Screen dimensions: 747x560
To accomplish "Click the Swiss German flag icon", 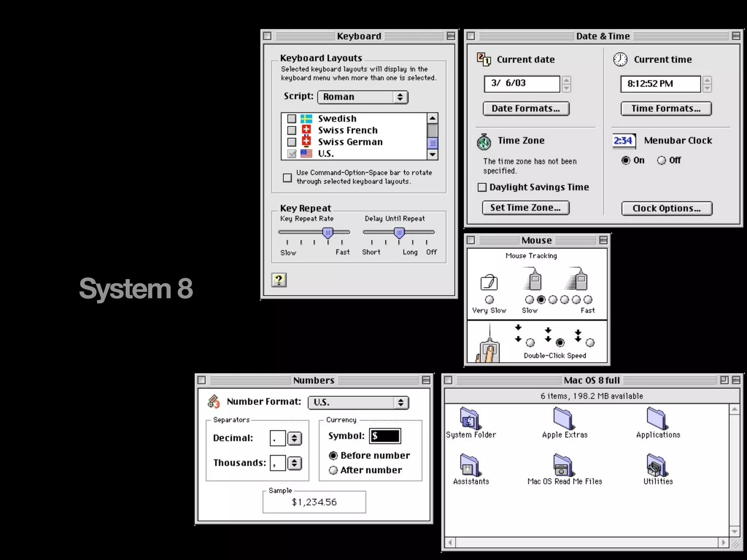I will click(x=306, y=141).
